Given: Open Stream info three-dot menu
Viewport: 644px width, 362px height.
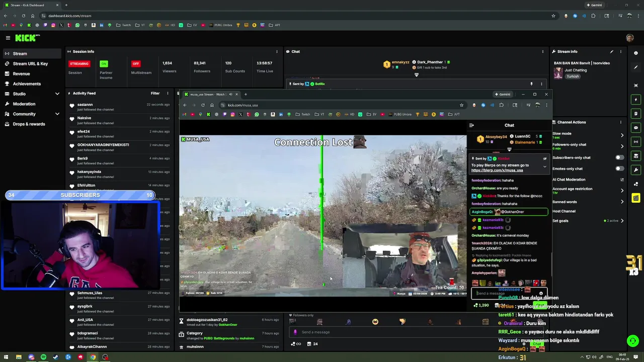Looking at the screenshot, I should click(x=620, y=51).
